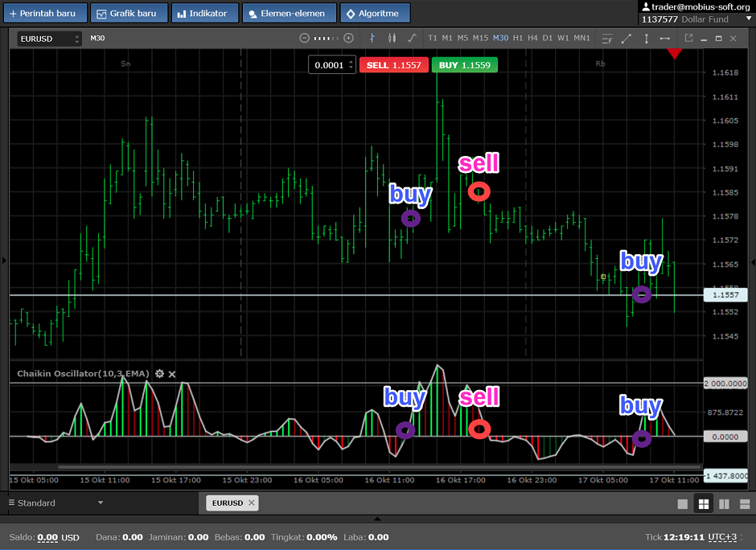Click Perintah baru to create order
The width and height of the screenshot is (756, 550).
(45, 13)
